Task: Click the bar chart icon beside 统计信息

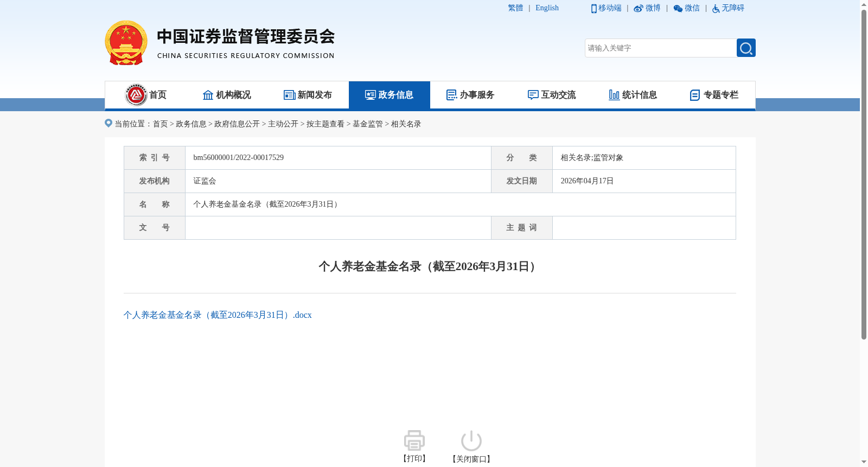Action: [614, 95]
